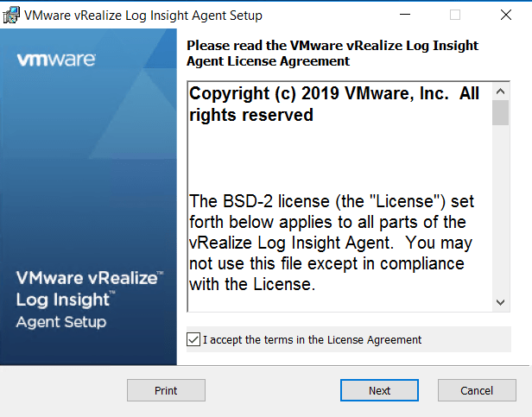Screen dimensions: 532x417
Task: Close the setup window with the X
Action: [504, 15]
